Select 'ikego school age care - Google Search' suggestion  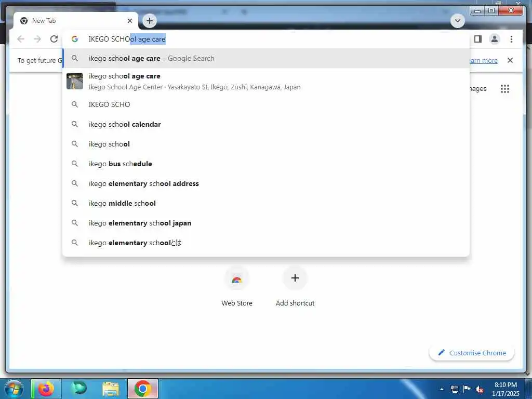pyautogui.click(x=266, y=58)
